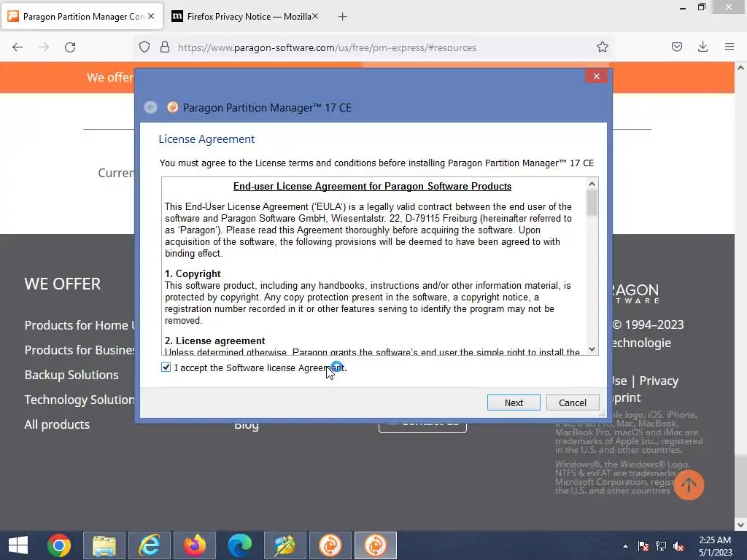
Task: Open a new browser tab
Action: 343,17
